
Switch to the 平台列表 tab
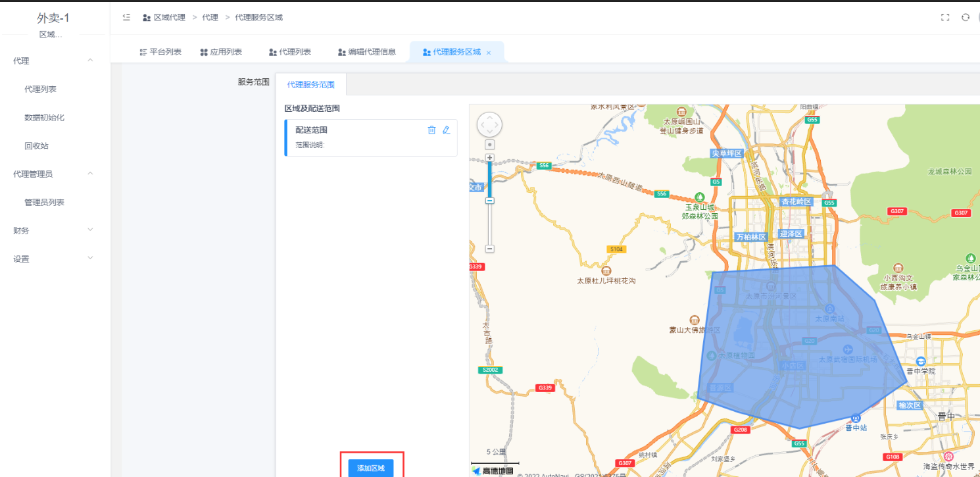160,52
